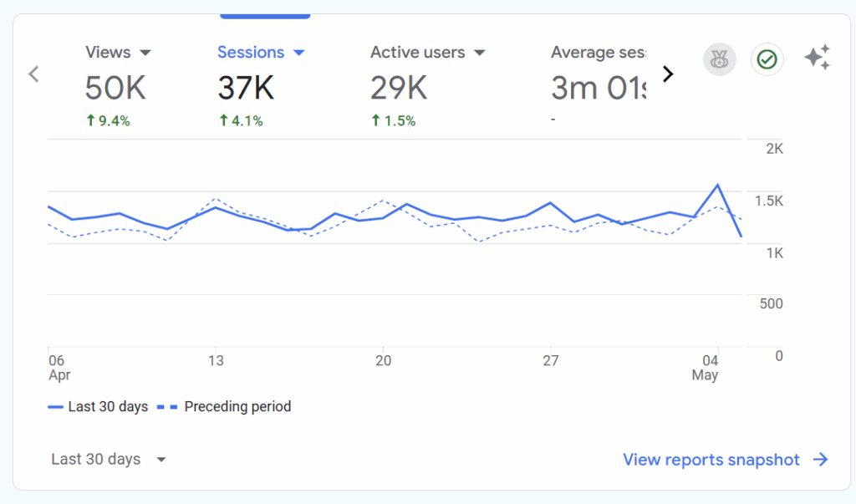Click the chart peak near 04 May

(x=717, y=185)
